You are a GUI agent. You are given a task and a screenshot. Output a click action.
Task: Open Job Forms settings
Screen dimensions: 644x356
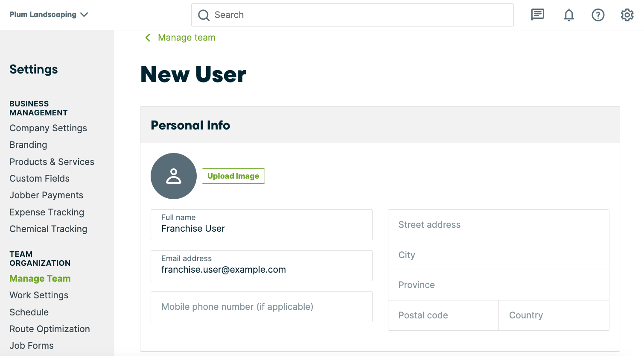pyautogui.click(x=32, y=346)
